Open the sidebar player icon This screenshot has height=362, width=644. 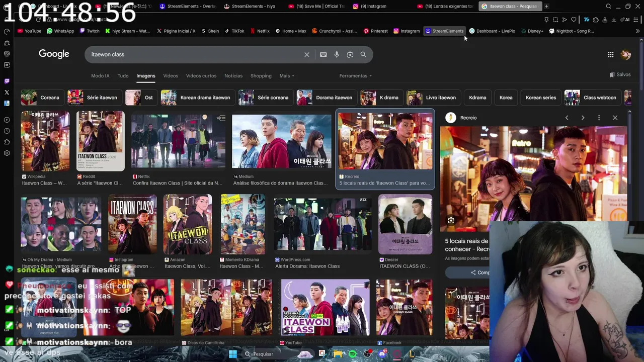point(7,120)
